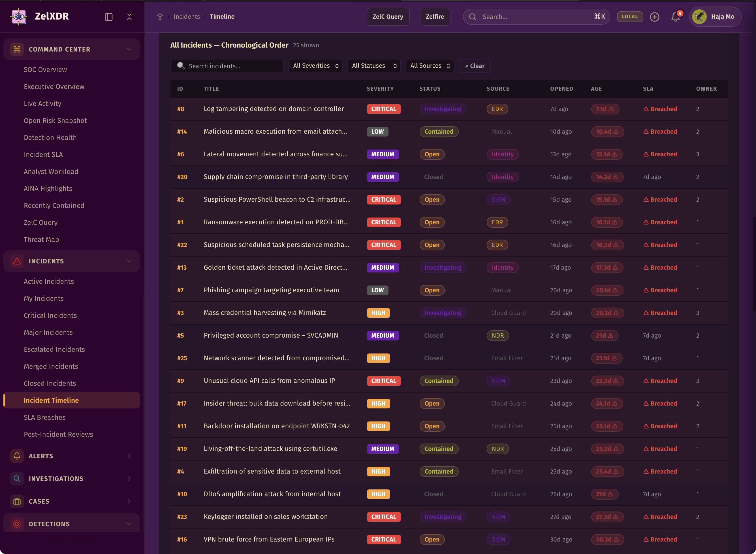Open the All Sources filter dropdown
756x554 pixels.
click(430, 66)
